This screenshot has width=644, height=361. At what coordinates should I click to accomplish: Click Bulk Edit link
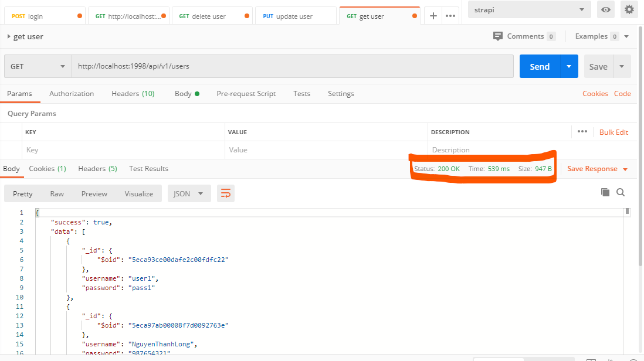coord(614,132)
